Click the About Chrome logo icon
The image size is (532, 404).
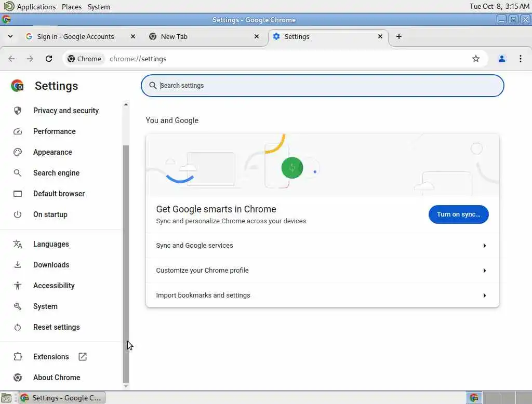pyautogui.click(x=17, y=378)
